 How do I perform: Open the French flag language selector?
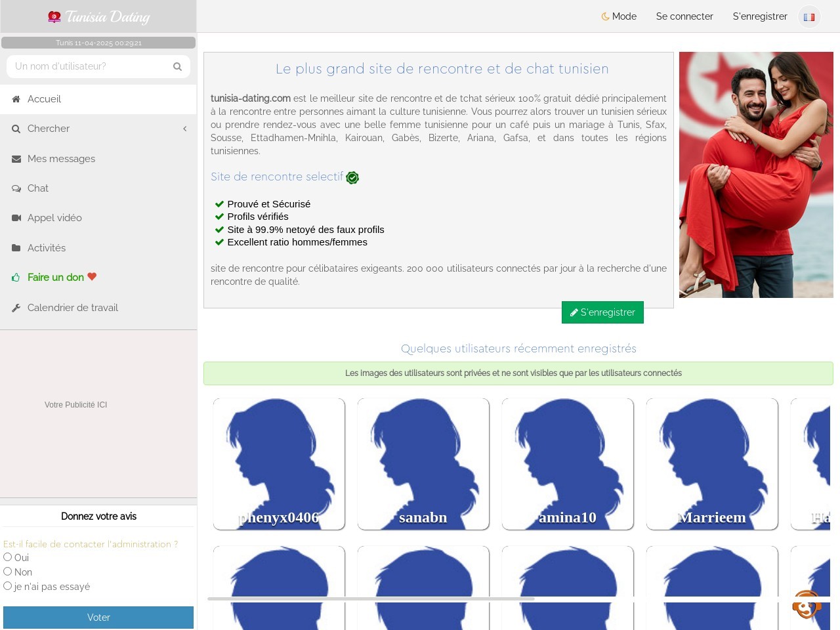click(x=809, y=17)
